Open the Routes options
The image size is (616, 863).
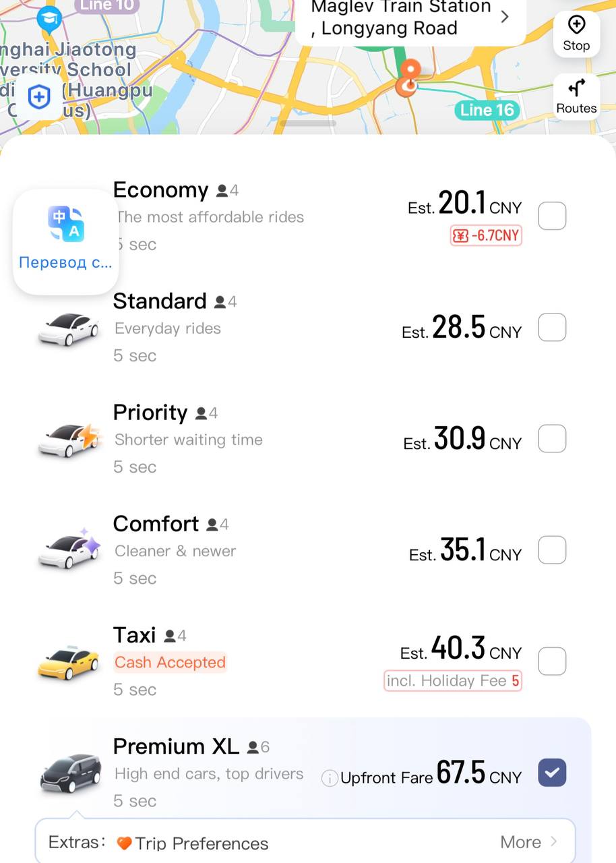pos(576,96)
